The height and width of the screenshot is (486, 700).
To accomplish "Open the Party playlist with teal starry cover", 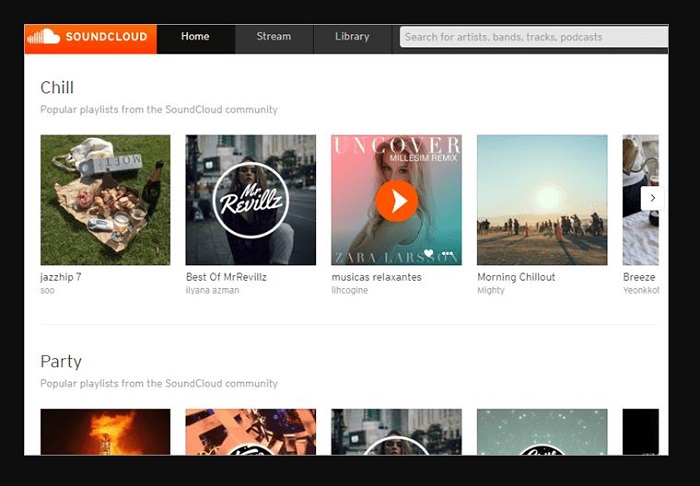I will [x=542, y=432].
